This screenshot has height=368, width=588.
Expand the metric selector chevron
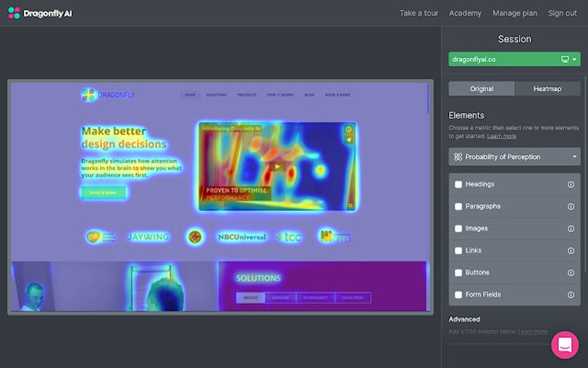click(x=574, y=156)
